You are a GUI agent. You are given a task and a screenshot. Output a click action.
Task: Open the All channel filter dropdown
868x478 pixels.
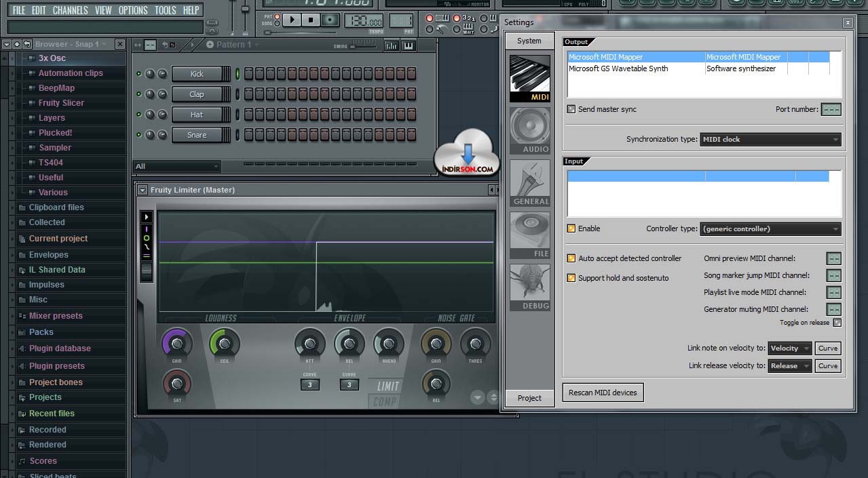point(177,166)
